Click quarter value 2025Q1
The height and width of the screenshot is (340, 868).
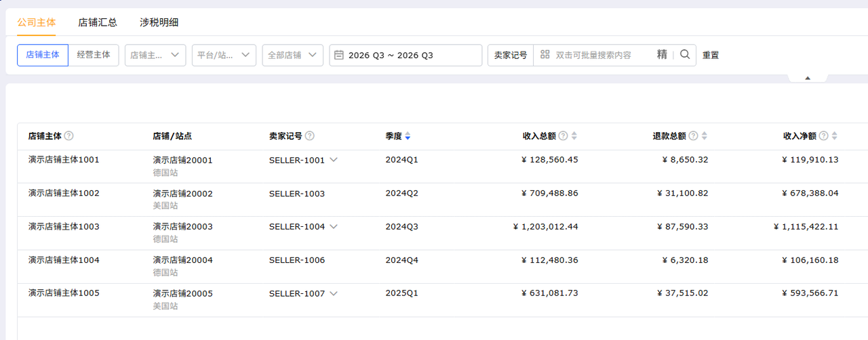tap(402, 293)
